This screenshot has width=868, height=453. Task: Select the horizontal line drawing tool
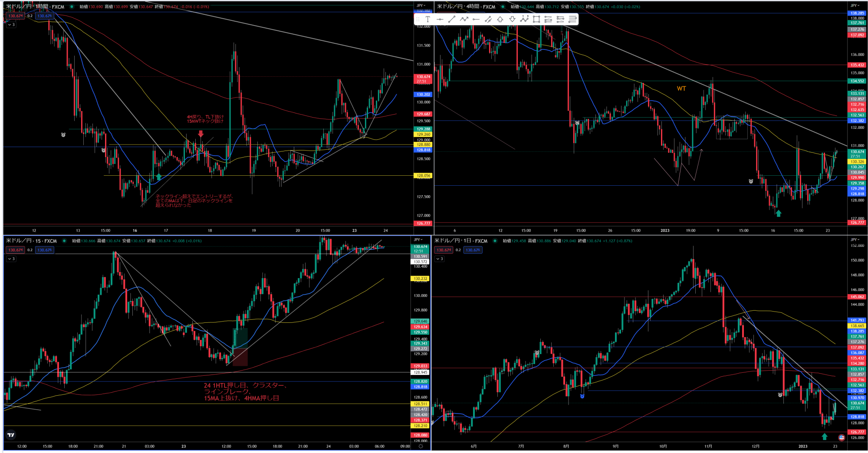click(x=440, y=19)
